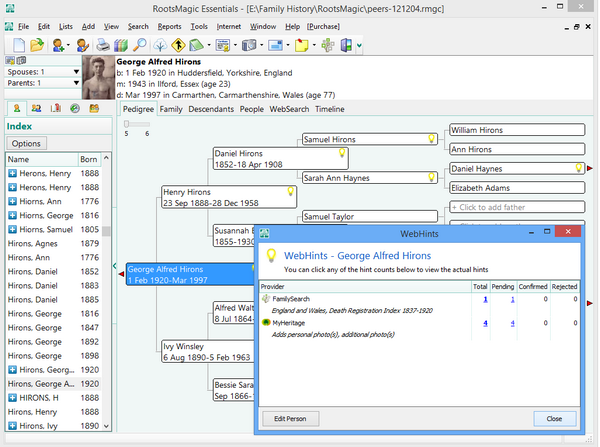Image resolution: width=600 pixels, height=447 pixels.
Task: Expand the Hiorns, Ann index entry
Action: point(12,201)
